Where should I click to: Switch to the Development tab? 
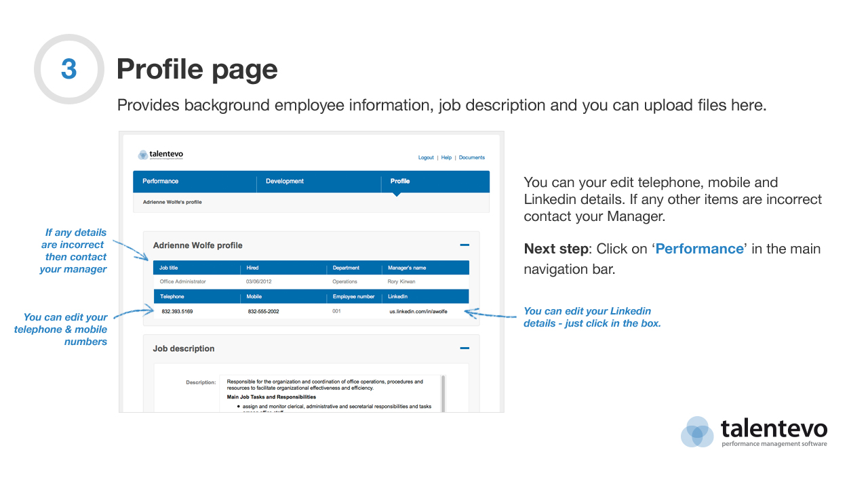(285, 181)
